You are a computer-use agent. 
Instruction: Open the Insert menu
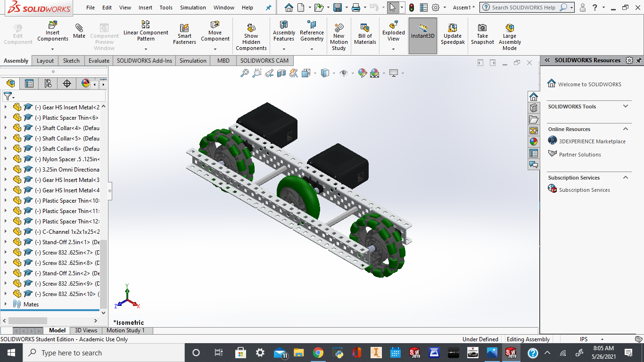coord(145,8)
